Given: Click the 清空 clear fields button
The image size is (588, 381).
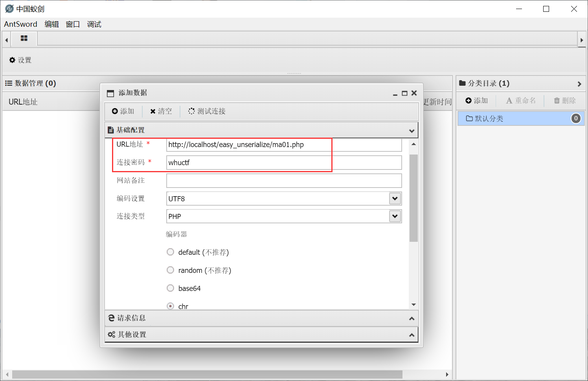Looking at the screenshot, I should click(x=161, y=111).
